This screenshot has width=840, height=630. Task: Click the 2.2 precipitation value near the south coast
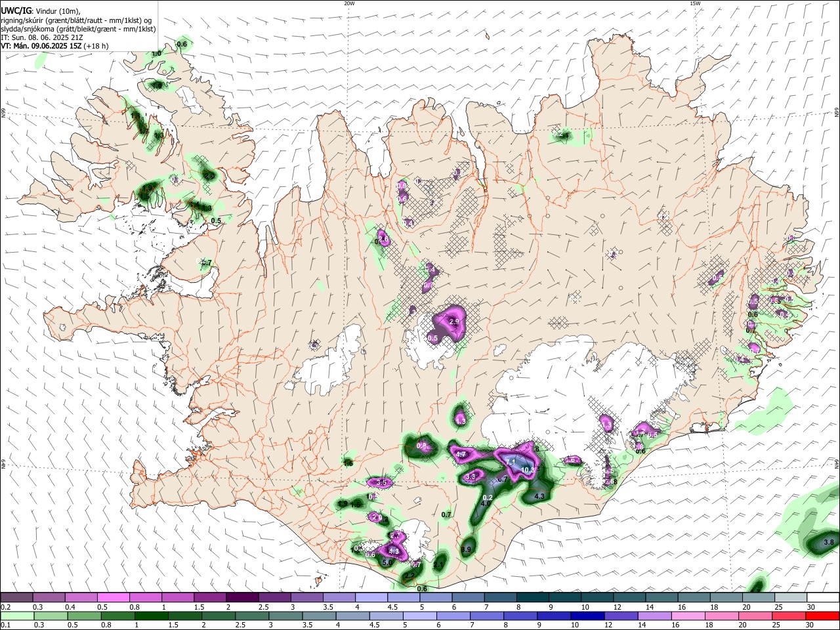(x=408, y=576)
